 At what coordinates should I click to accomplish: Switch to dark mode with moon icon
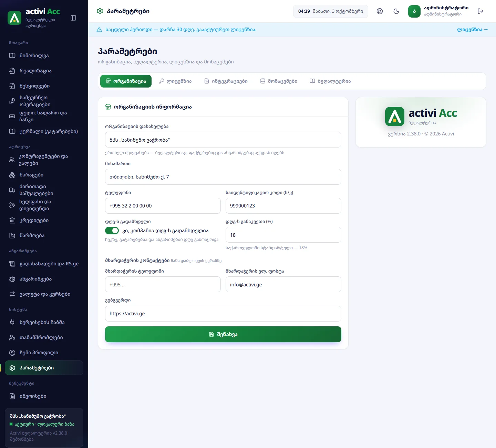pyautogui.click(x=396, y=11)
